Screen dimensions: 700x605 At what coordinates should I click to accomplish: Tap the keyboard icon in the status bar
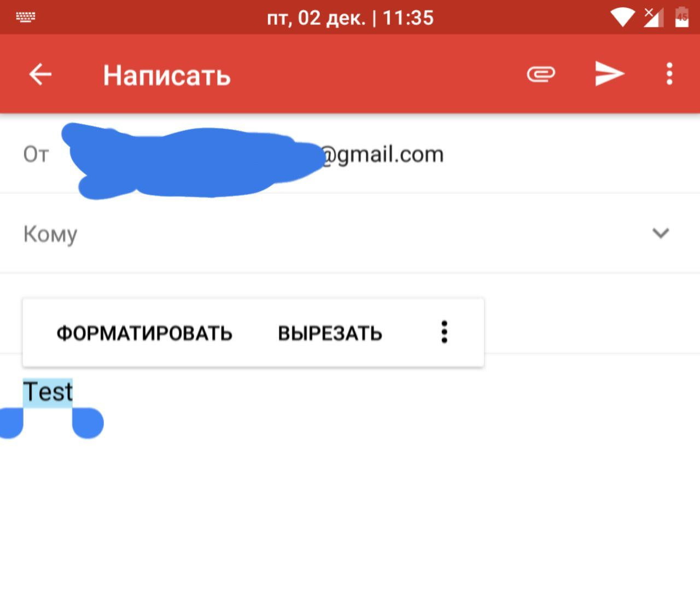tap(26, 17)
